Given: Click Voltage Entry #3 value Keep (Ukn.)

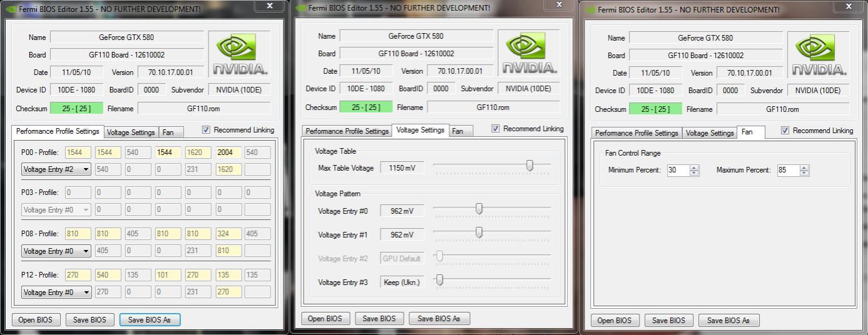Looking at the screenshot, I should [x=402, y=282].
